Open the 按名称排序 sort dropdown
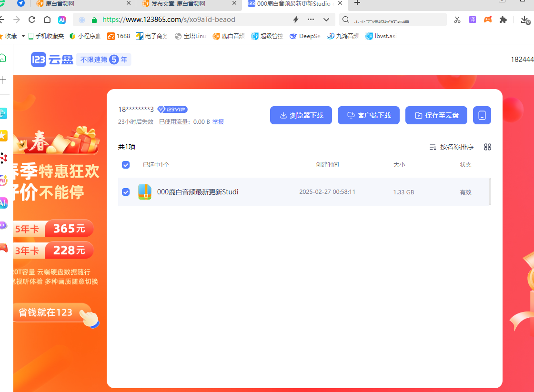 tap(452, 147)
